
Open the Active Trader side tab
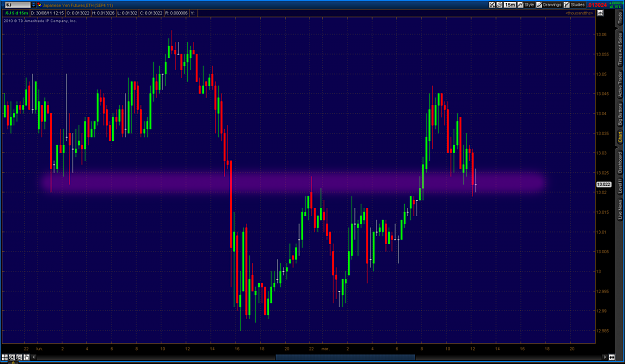(x=620, y=84)
